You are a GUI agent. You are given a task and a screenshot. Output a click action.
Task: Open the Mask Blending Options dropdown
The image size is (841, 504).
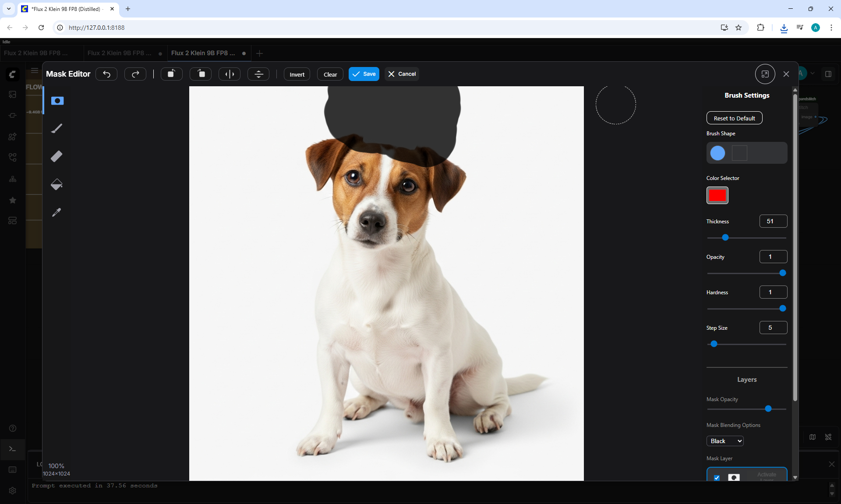pyautogui.click(x=725, y=441)
